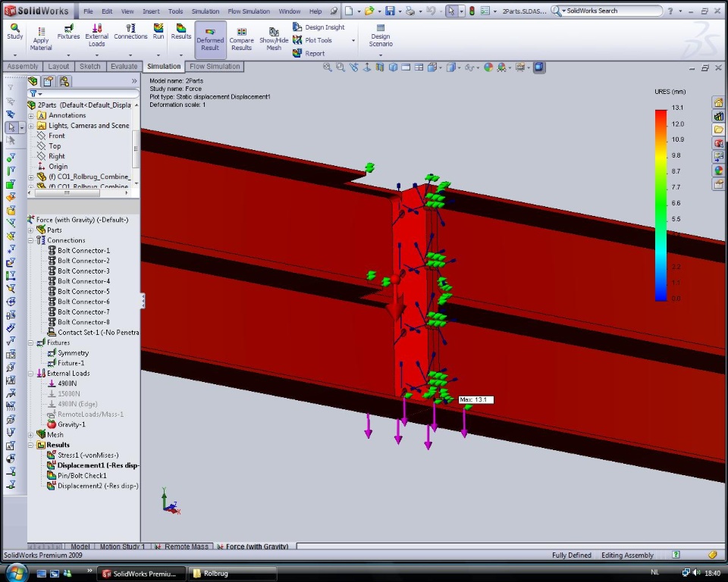The image size is (728, 582).
Task: Collapse the Connections tree node
Action: [31, 240]
